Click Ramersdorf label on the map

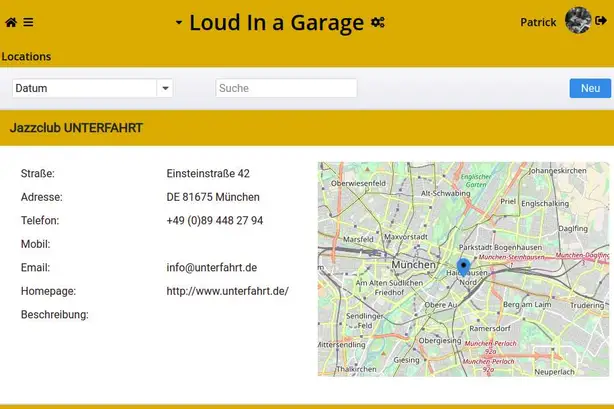pyautogui.click(x=490, y=328)
